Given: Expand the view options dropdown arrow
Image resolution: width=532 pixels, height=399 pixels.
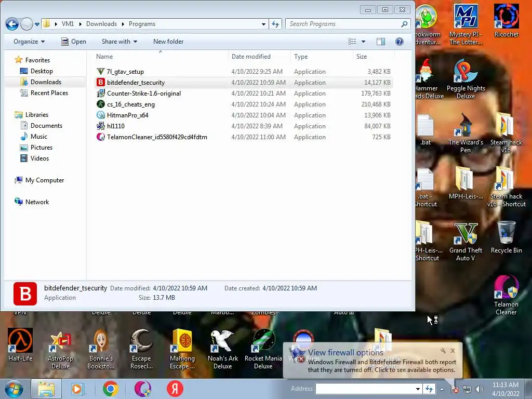Looking at the screenshot, I should tap(363, 42).
